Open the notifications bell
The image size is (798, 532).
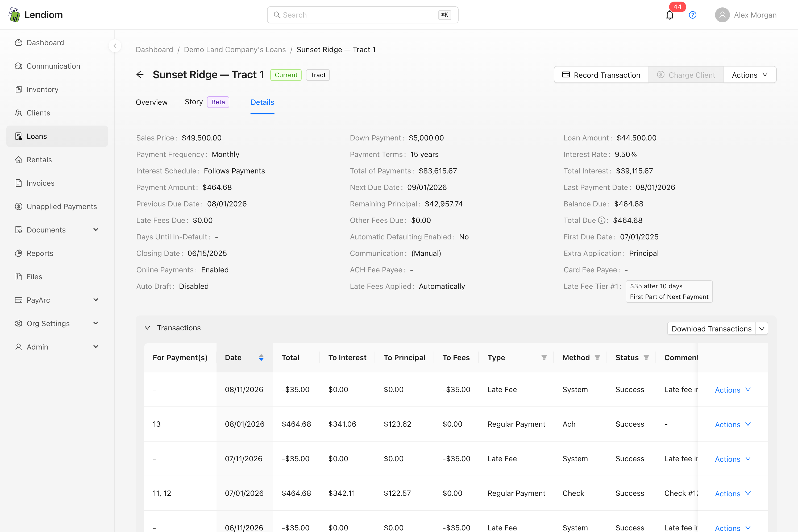670,15
